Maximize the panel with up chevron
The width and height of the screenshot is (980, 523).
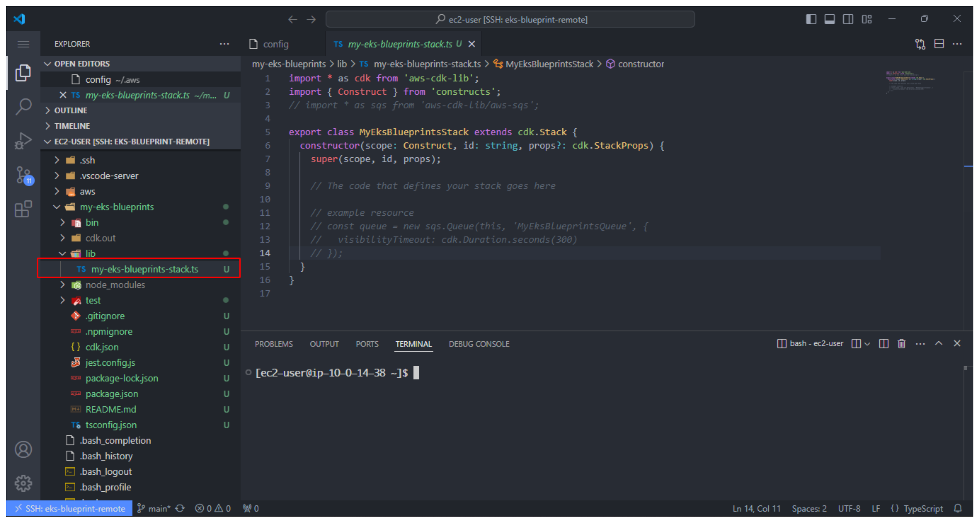tap(939, 343)
